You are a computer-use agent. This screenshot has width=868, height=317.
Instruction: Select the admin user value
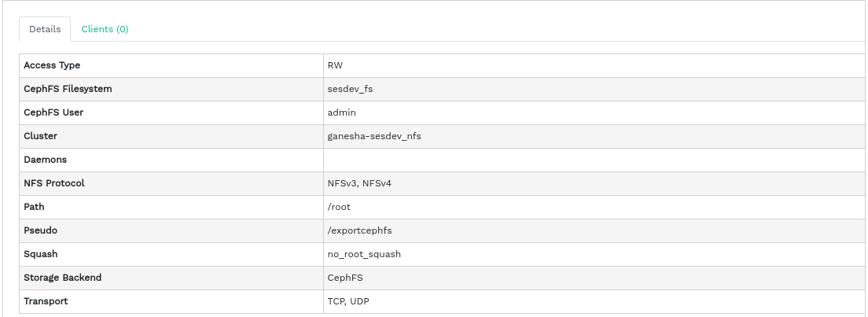[342, 112]
